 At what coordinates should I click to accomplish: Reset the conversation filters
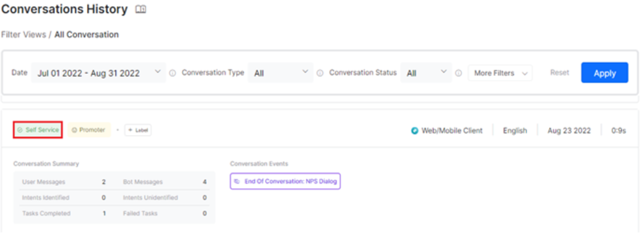click(560, 73)
